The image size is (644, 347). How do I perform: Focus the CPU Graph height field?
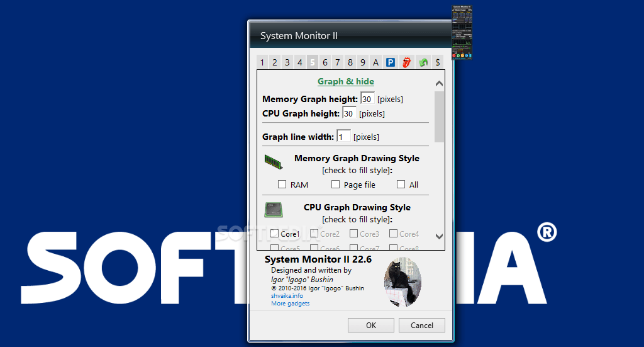click(349, 113)
